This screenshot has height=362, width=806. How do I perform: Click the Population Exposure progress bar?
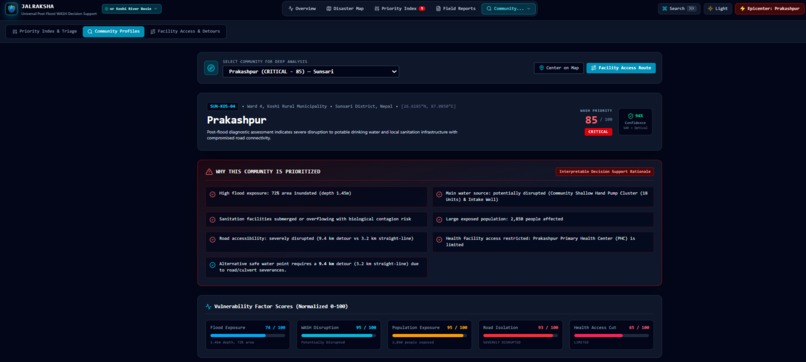point(429,335)
